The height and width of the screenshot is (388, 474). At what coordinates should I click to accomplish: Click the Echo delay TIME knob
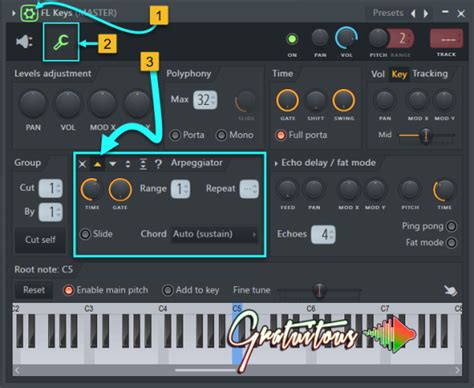pyautogui.click(x=444, y=190)
